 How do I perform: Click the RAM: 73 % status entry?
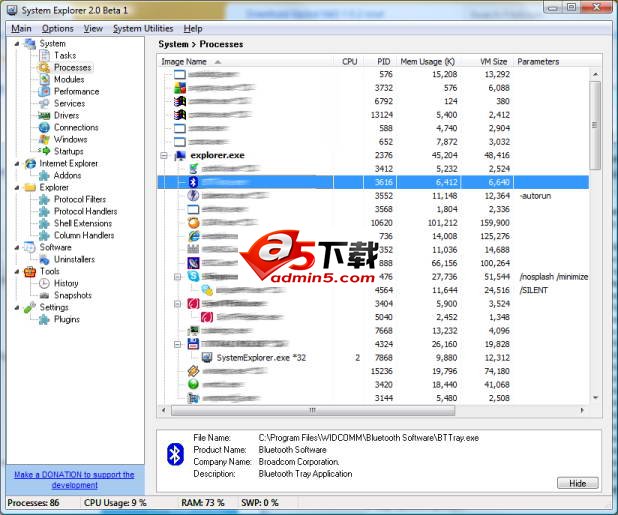pyautogui.click(x=203, y=503)
